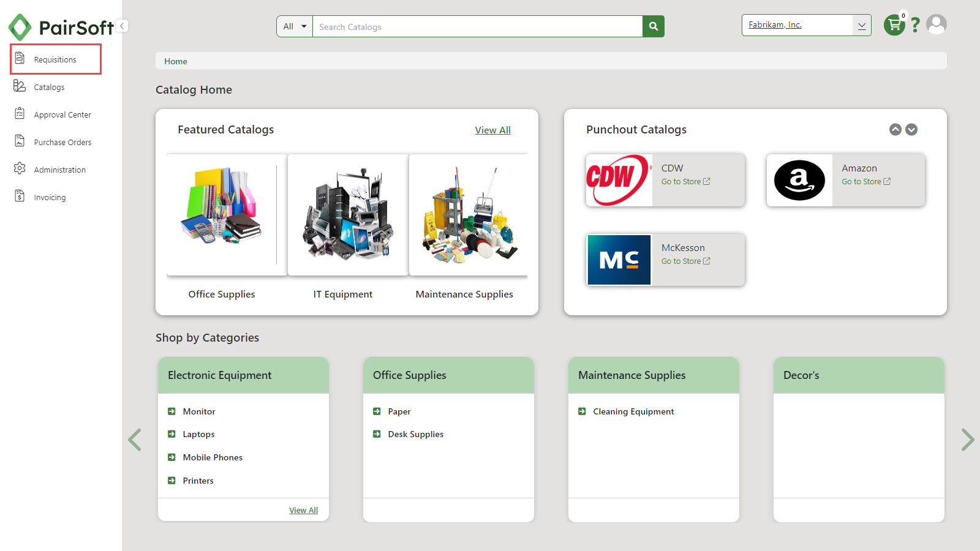Go to Store for McKesson
Viewport: 980px width, 551px height.
click(685, 261)
